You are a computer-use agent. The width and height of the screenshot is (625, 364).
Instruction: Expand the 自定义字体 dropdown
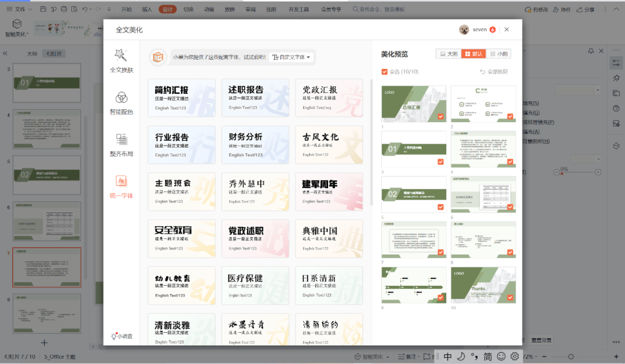(292, 57)
